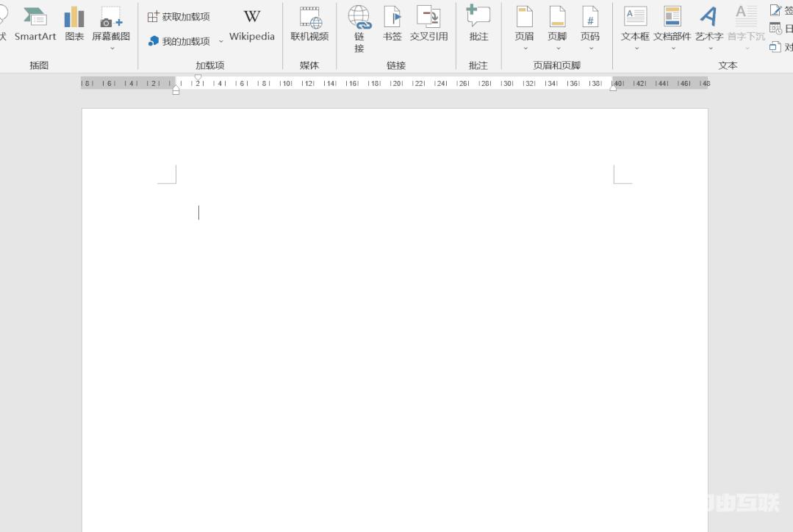This screenshot has width=793, height=532.
Task: Insert a cross-reference with 交叉引用
Action: tap(429, 24)
